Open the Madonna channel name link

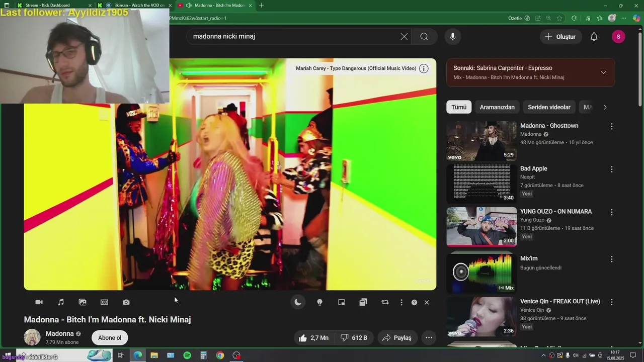(60, 333)
